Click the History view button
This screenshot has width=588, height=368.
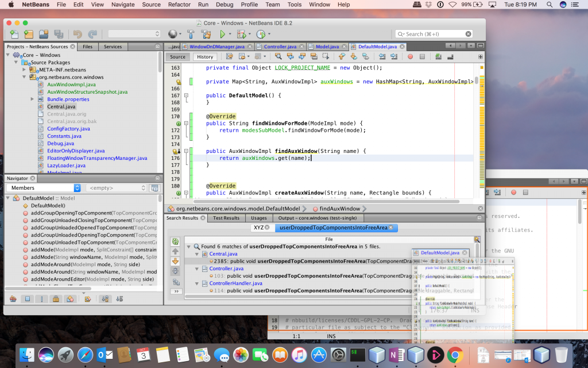click(x=205, y=57)
